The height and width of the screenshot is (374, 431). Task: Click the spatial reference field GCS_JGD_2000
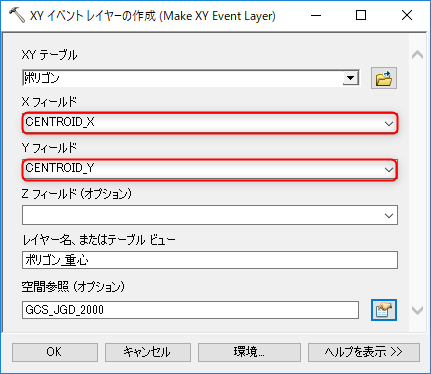tap(190, 310)
